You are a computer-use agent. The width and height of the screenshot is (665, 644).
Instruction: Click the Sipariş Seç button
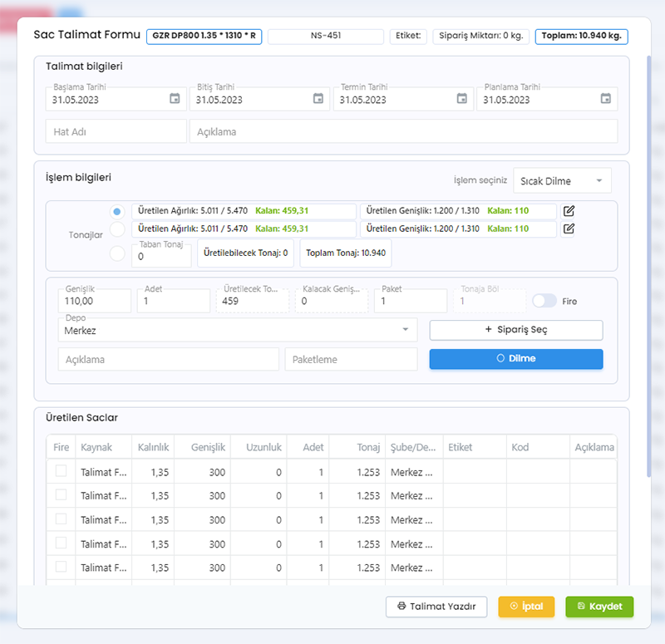click(516, 330)
